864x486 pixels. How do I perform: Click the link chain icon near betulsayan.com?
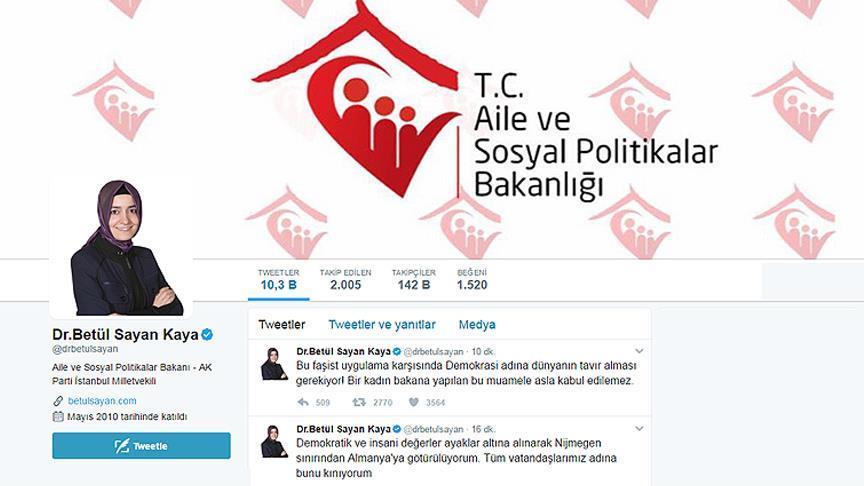point(58,401)
